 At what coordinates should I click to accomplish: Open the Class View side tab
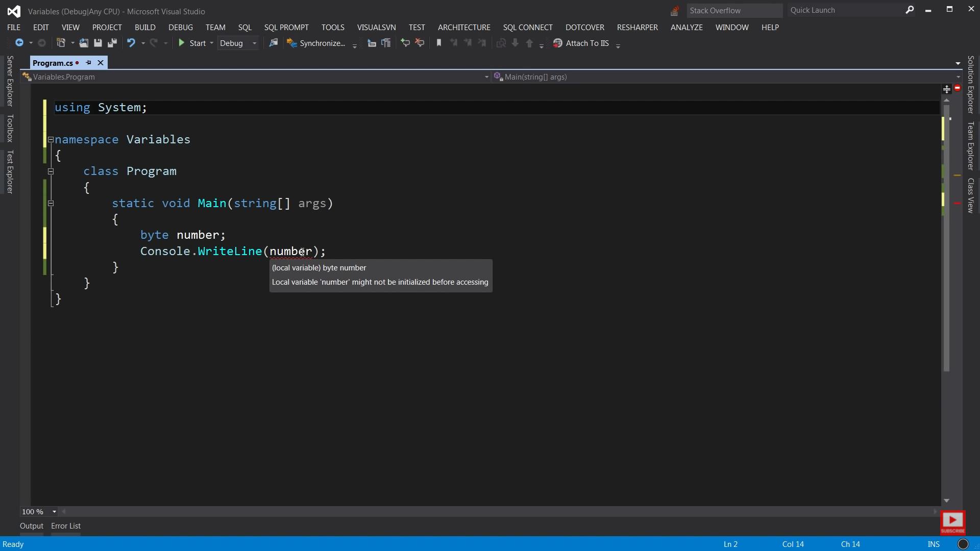click(970, 195)
